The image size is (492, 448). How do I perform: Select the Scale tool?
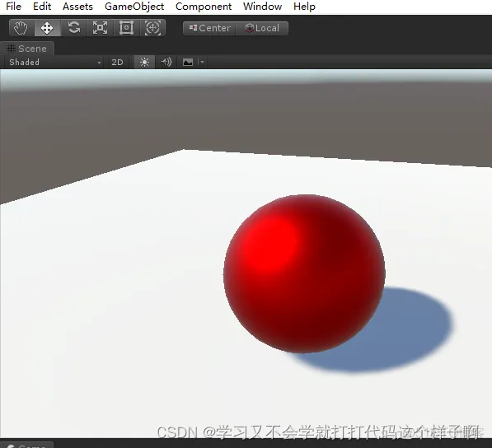coord(100,28)
